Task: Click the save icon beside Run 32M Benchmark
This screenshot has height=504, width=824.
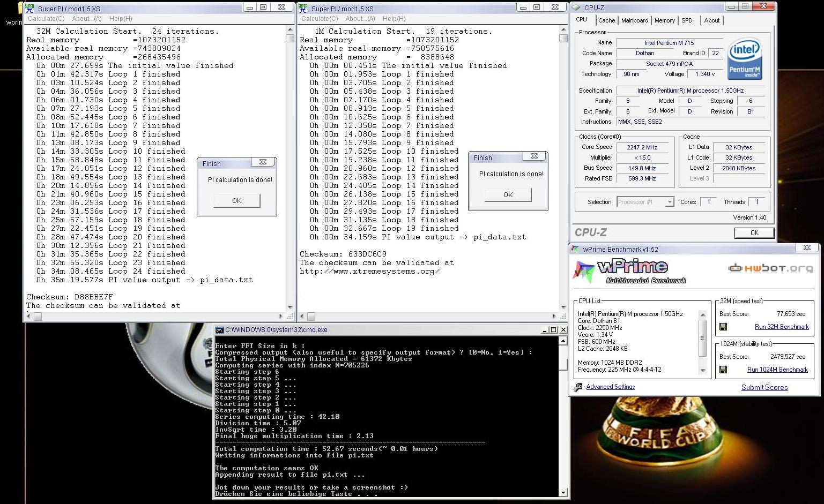Action: [723, 327]
